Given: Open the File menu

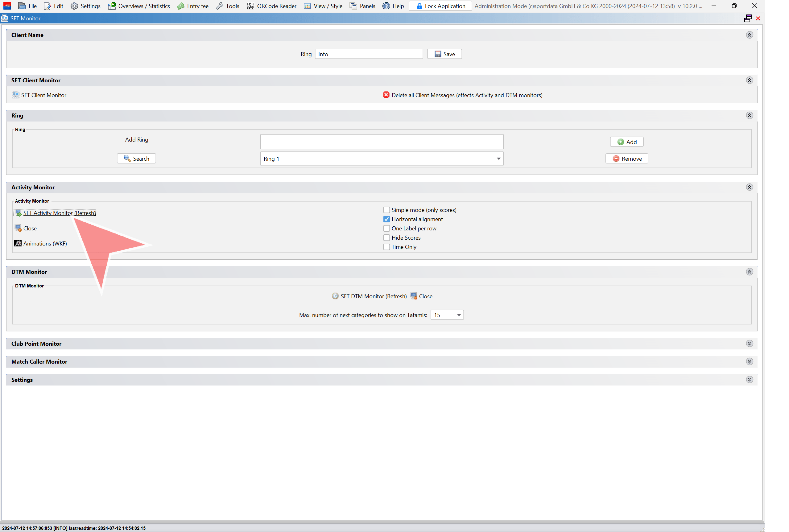Looking at the screenshot, I should tap(27, 6).
